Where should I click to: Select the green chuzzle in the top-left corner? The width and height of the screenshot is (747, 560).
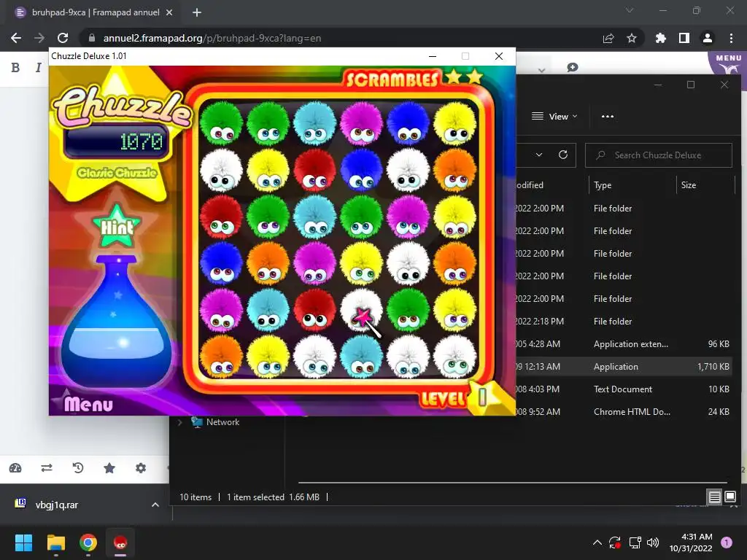click(x=221, y=124)
